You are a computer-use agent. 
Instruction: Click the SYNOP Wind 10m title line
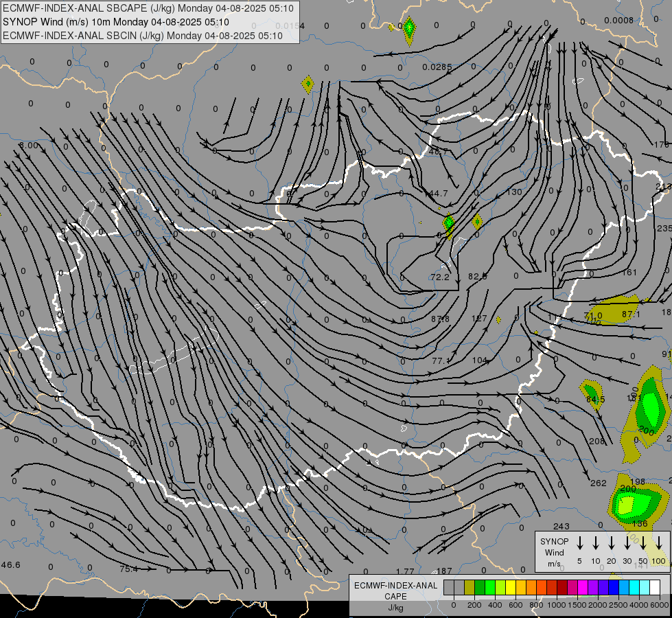pyautogui.click(x=116, y=22)
